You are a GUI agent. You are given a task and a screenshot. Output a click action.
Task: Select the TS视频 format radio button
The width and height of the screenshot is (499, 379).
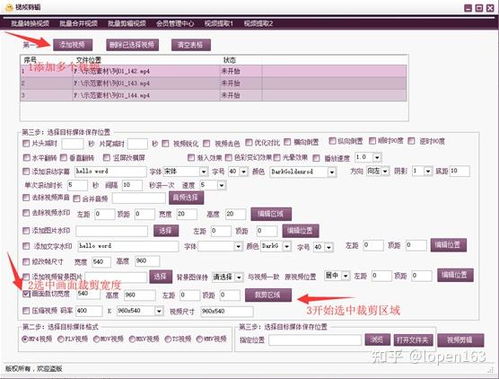click(x=168, y=339)
